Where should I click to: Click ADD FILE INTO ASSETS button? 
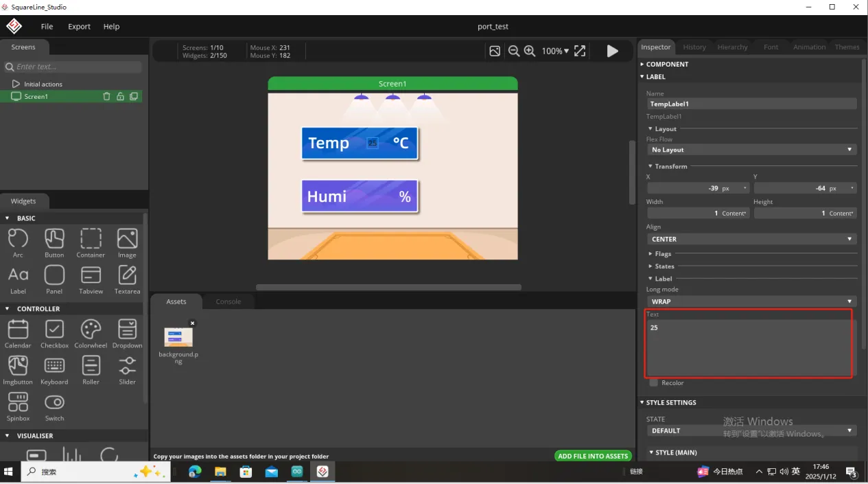593,456
